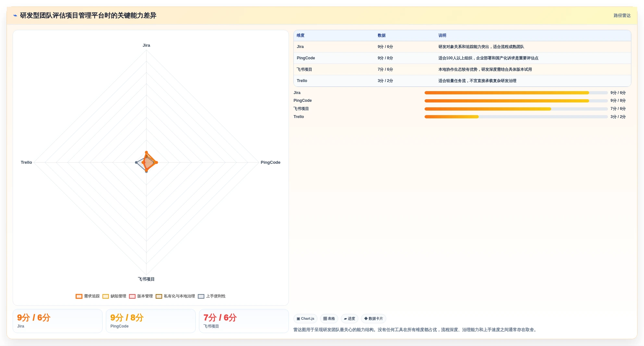Click the blue icon before the title
The height and width of the screenshot is (346, 644).
click(15, 16)
